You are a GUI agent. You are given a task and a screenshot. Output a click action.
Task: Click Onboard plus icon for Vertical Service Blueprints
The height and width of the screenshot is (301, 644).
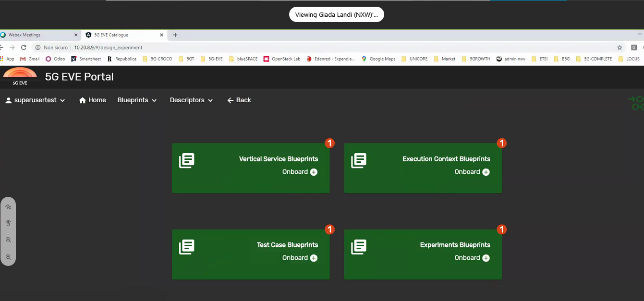[314, 172]
